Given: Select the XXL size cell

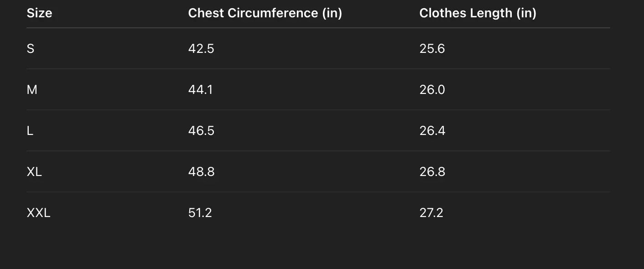Looking at the screenshot, I should (38, 213).
